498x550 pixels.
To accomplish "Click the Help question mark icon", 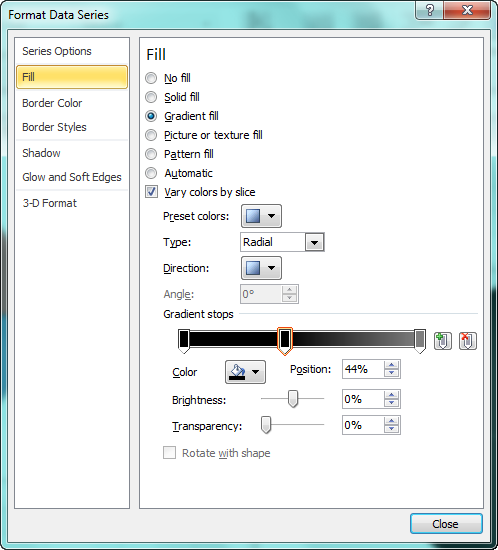I will tap(430, 10).
